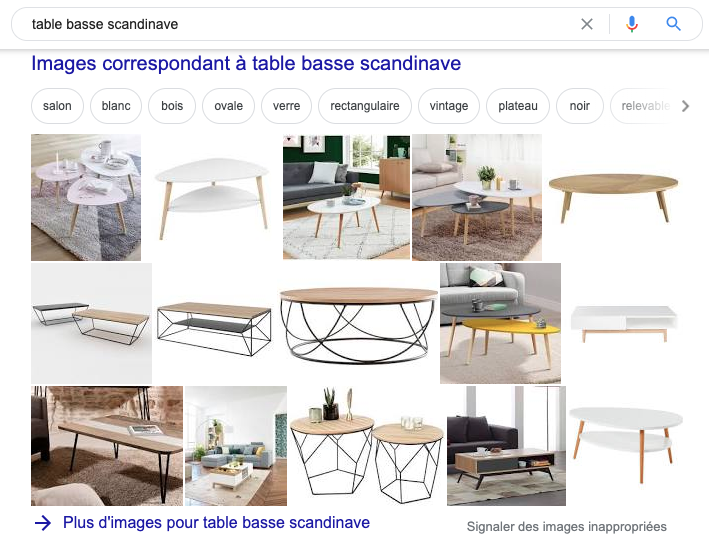Open the yellow and grey oval tables image
709x554 pixels.
click(500, 323)
